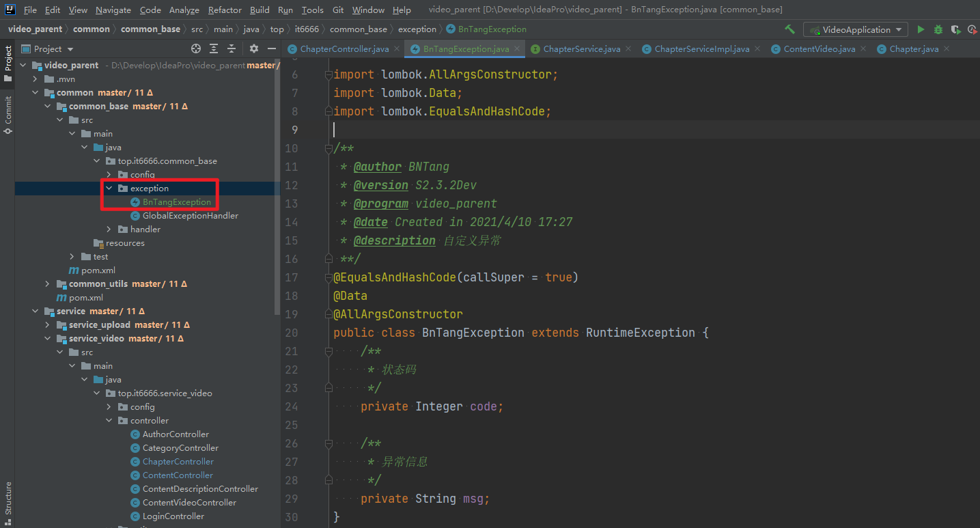Expand the .mvn folder
The height and width of the screenshot is (528, 980).
(x=35, y=79)
